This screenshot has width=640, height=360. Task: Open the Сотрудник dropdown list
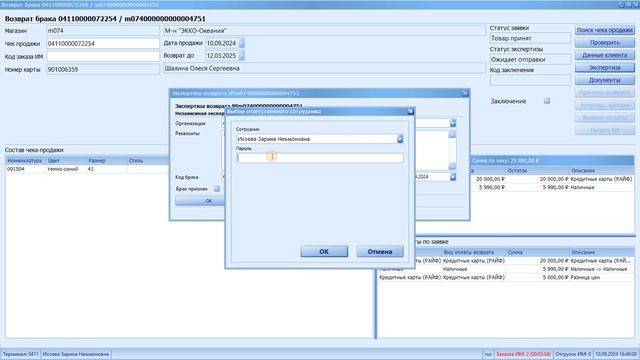point(400,139)
